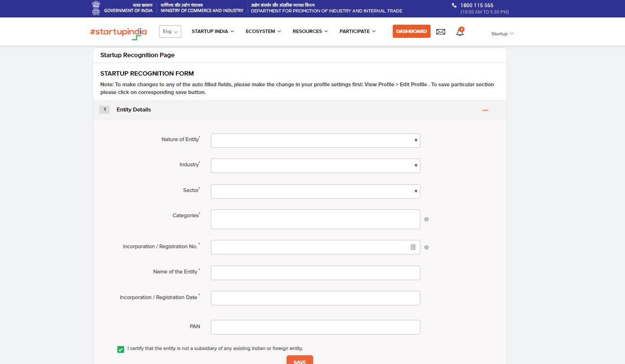Click Department for Promotion of Industry text
The height and width of the screenshot is (364, 625).
pos(326,11)
